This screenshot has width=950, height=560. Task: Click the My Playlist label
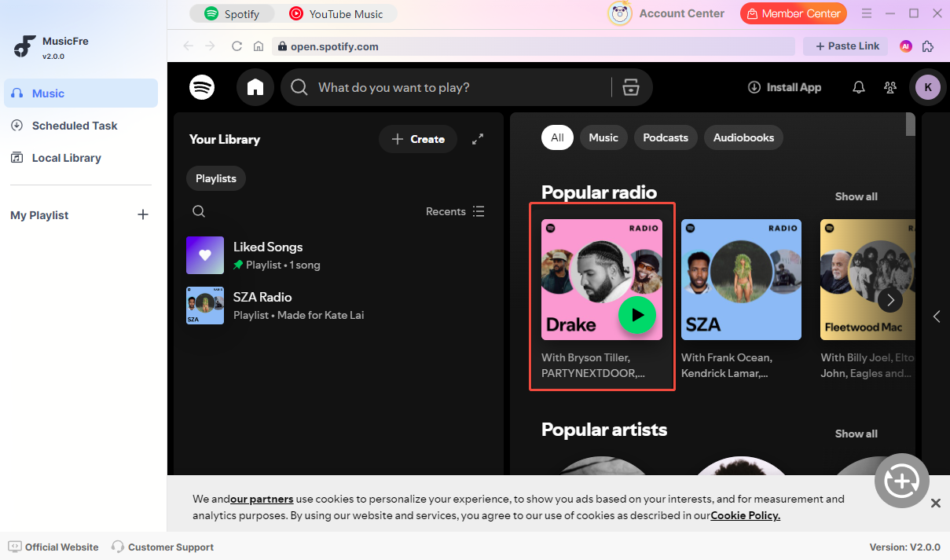39,215
